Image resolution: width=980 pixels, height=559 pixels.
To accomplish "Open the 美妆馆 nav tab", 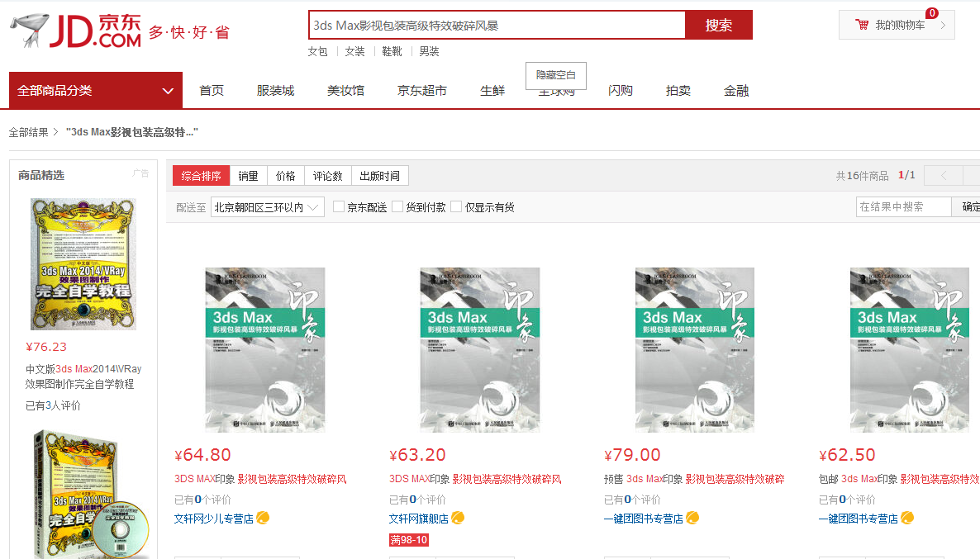I will pos(345,91).
